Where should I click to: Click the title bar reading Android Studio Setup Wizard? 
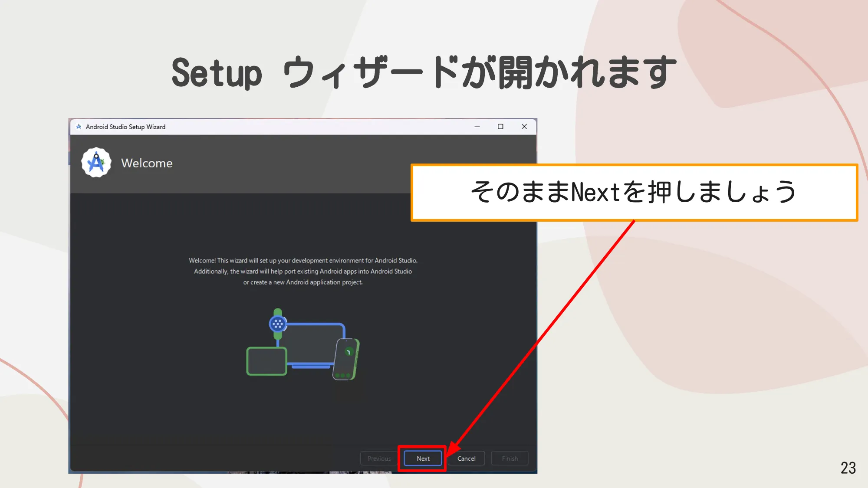click(125, 127)
